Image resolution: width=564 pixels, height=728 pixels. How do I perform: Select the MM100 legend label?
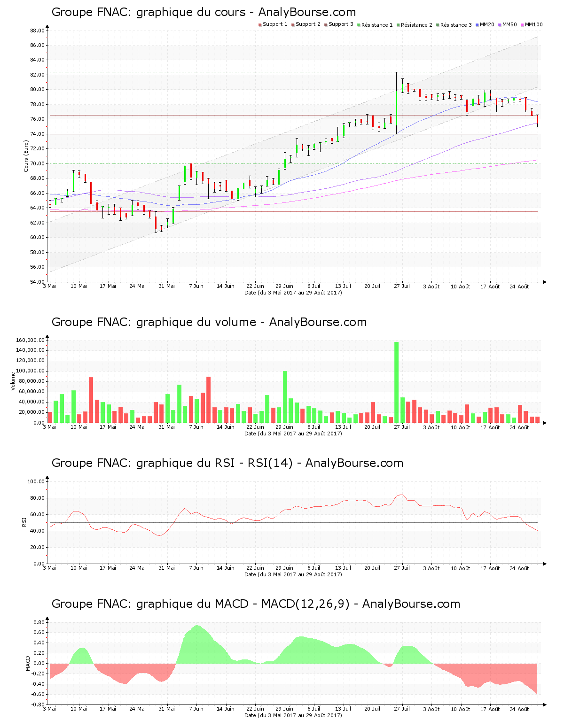click(x=533, y=24)
